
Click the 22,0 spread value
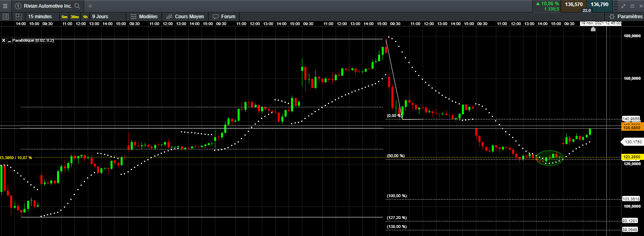click(587, 10)
